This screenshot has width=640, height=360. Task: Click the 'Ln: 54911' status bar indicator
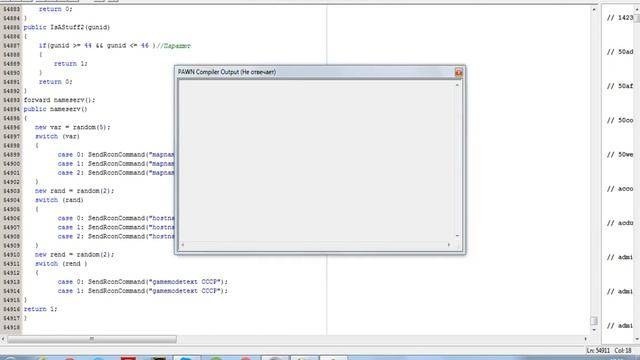tap(598, 351)
